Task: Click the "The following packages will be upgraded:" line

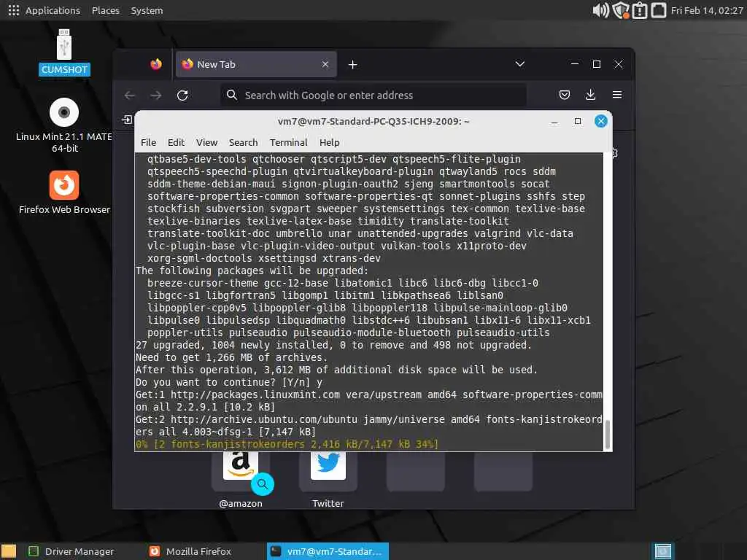Action: pyautogui.click(x=252, y=271)
